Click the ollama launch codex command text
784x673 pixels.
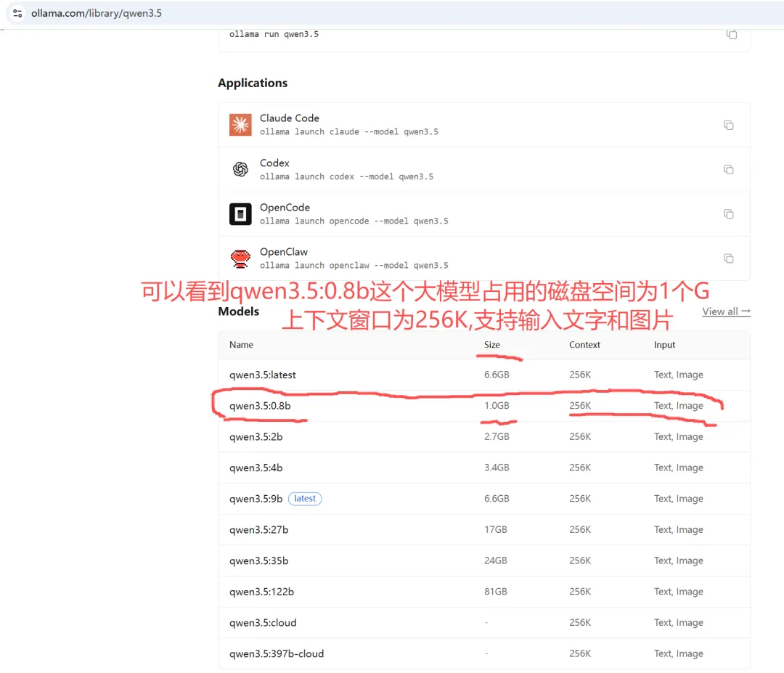346,176
